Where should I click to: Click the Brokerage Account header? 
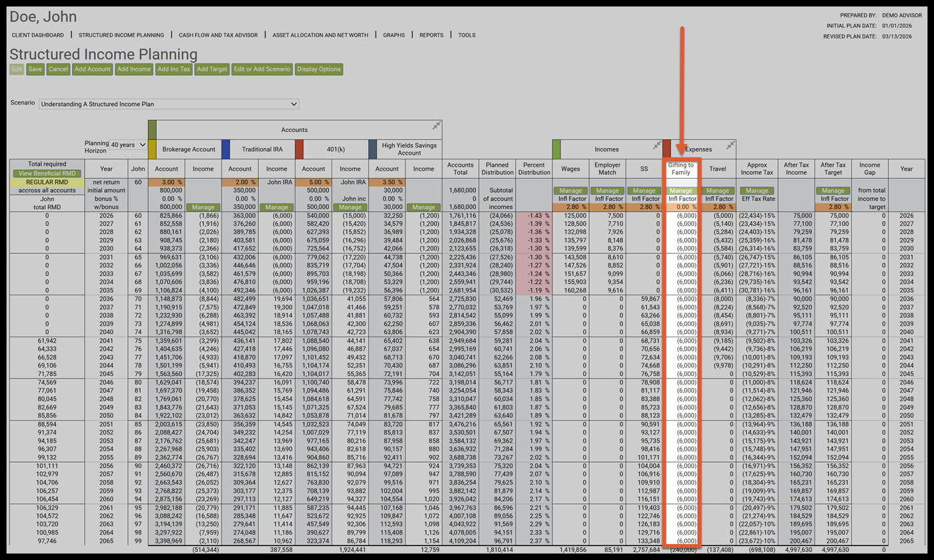click(189, 149)
